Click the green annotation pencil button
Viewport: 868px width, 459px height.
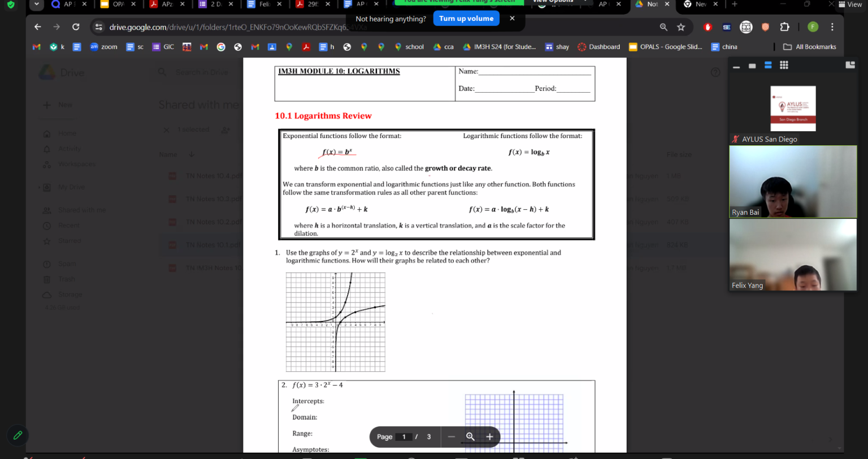coord(18,435)
